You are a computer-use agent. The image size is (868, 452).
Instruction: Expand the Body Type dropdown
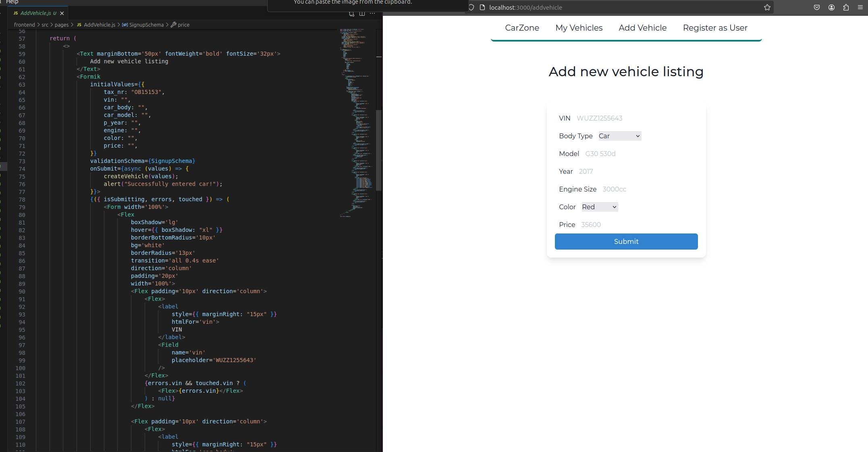620,136
